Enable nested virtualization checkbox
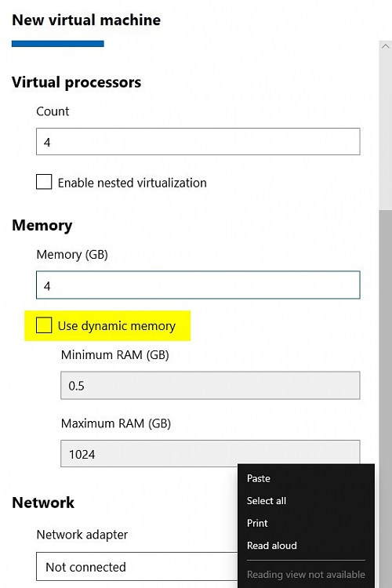 44,182
